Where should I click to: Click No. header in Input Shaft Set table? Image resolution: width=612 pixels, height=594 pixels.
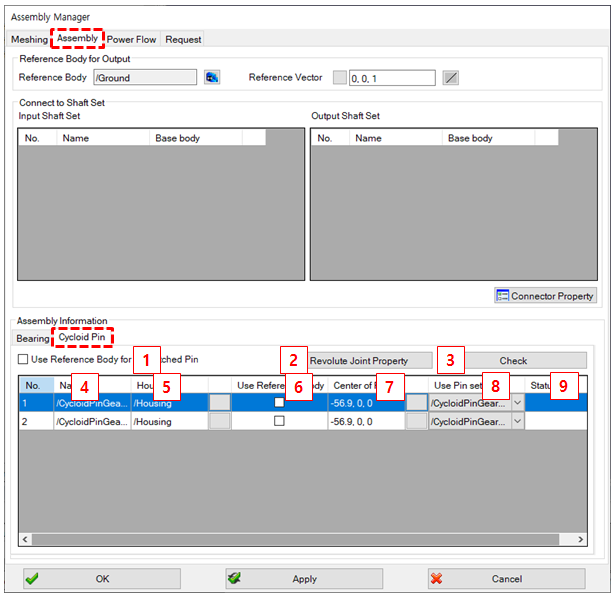[37, 138]
